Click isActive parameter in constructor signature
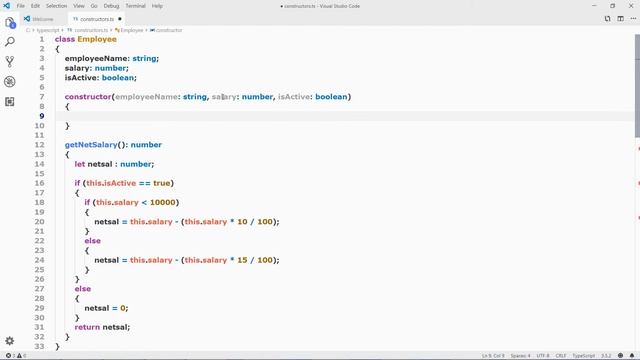This screenshot has width=640, height=360. click(294, 97)
